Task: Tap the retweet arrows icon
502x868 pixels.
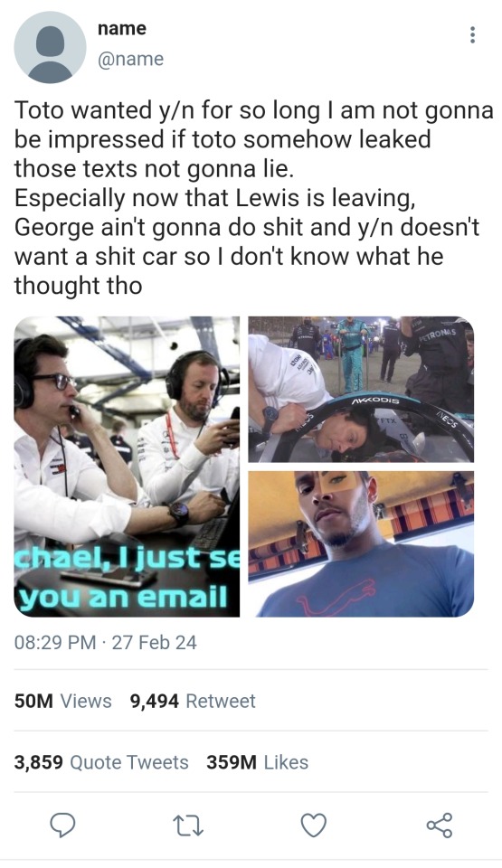Action: point(188,826)
